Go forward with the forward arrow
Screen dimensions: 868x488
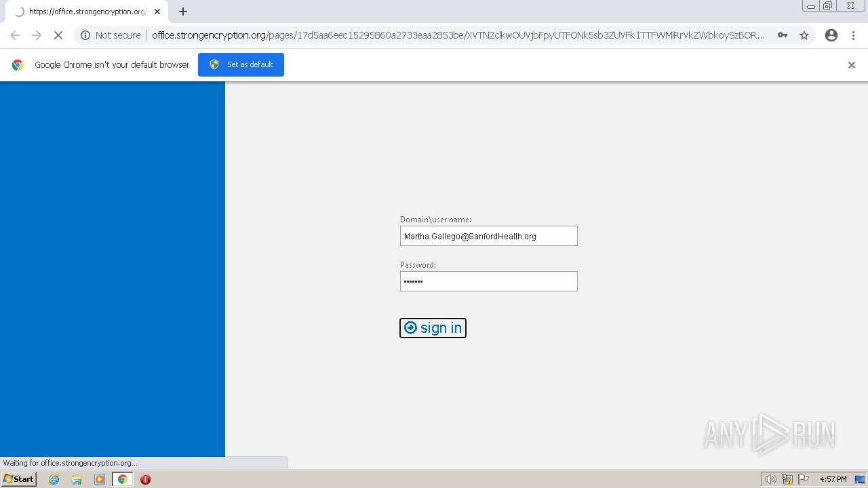coord(37,35)
